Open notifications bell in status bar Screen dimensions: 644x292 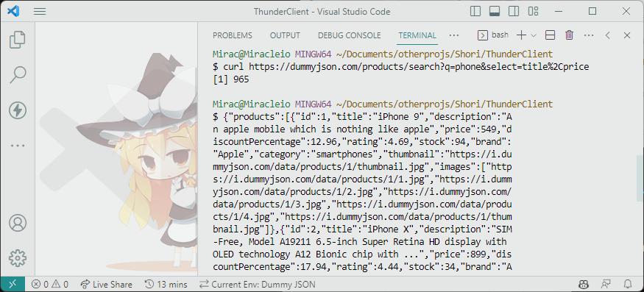(628, 284)
